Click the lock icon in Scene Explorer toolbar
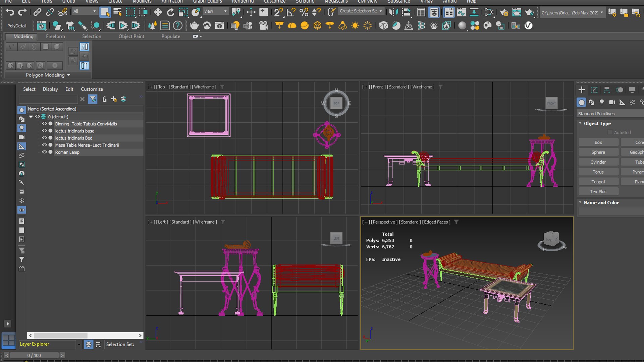The image size is (644, 362). pos(105,99)
